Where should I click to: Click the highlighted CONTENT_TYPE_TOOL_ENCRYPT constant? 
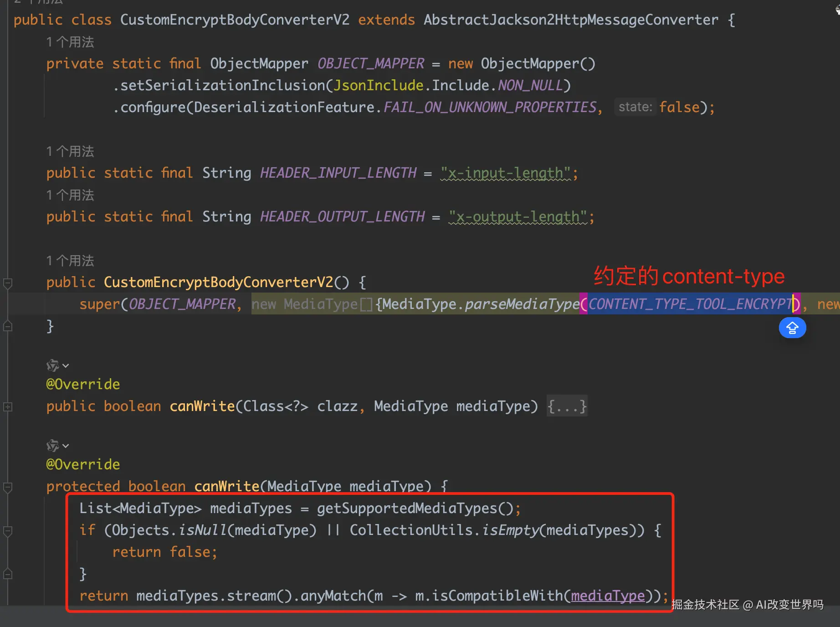pos(691,304)
